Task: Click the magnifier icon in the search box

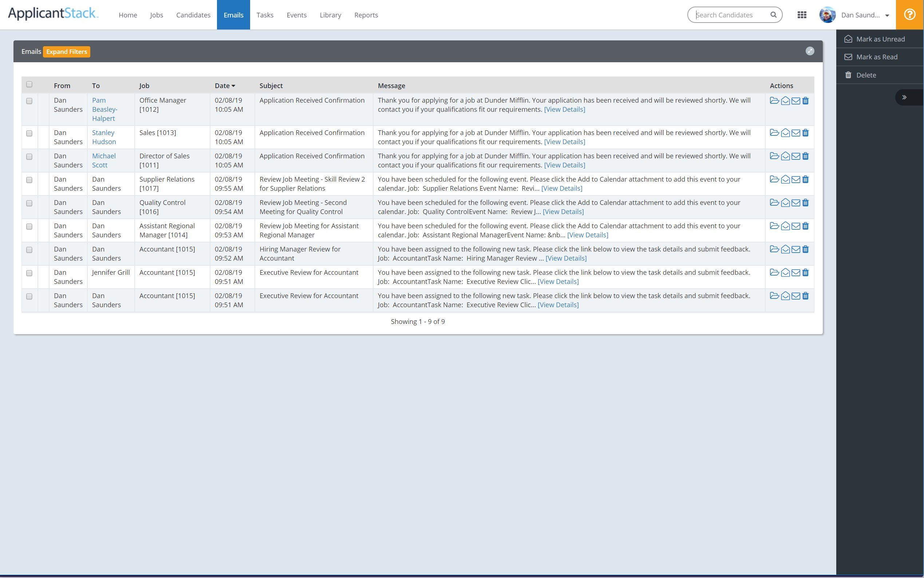Action: pyautogui.click(x=773, y=15)
